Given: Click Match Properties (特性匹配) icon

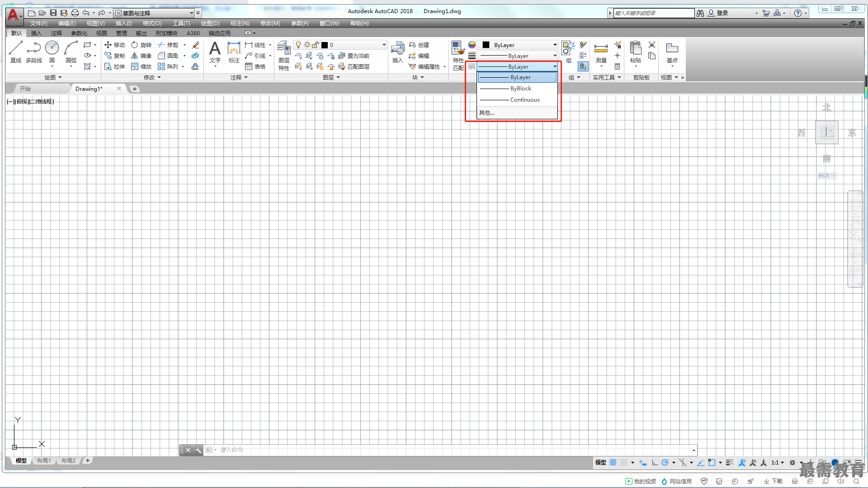Looking at the screenshot, I should [458, 55].
